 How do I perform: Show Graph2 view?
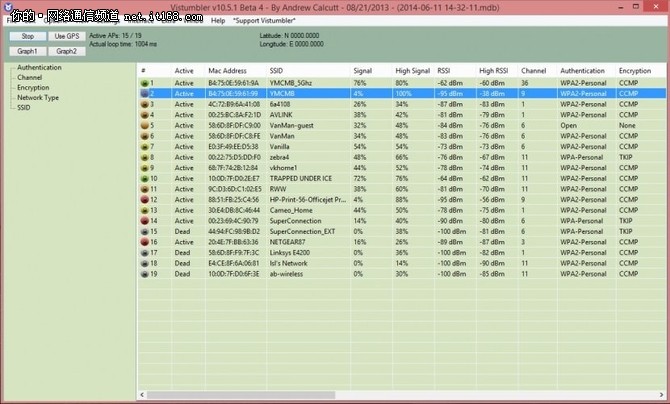[x=67, y=51]
